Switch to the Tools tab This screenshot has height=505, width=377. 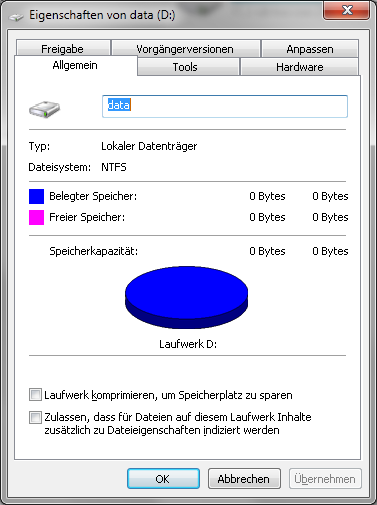point(188,67)
